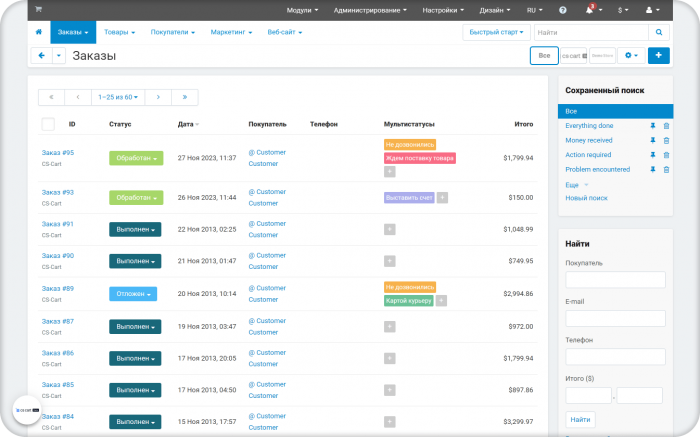The width and height of the screenshot is (700, 437).
Task: Click the Новый поиск link
Action: click(586, 198)
